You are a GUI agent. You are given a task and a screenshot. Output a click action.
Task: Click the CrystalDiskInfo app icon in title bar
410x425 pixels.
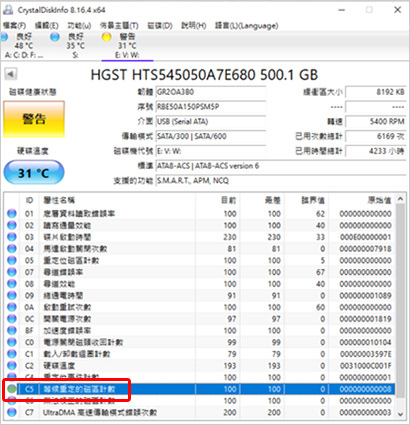click(x=8, y=10)
